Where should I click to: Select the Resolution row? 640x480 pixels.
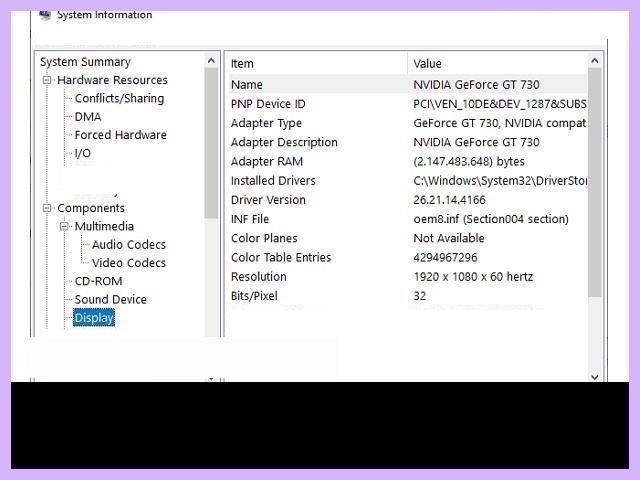[407, 277]
